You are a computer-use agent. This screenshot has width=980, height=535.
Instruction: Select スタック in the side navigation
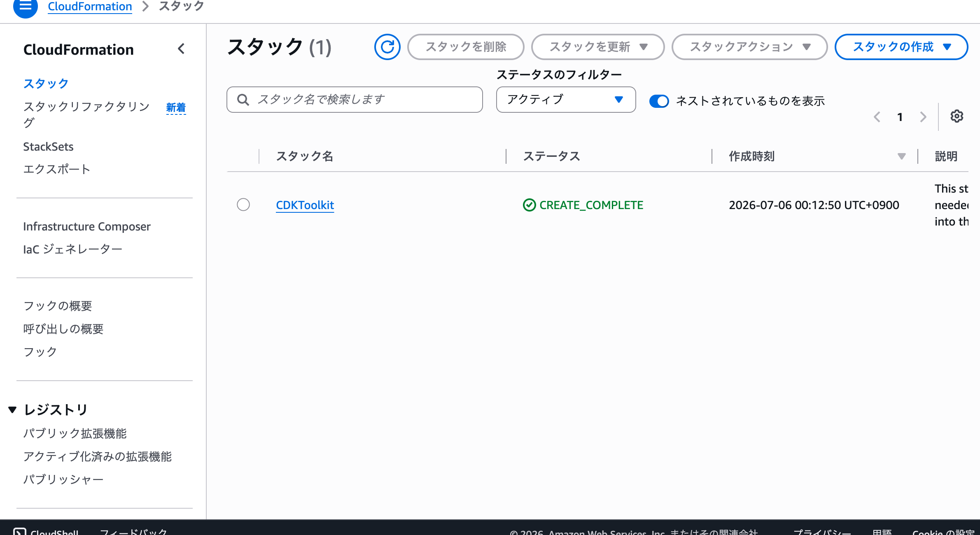coord(46,84)
